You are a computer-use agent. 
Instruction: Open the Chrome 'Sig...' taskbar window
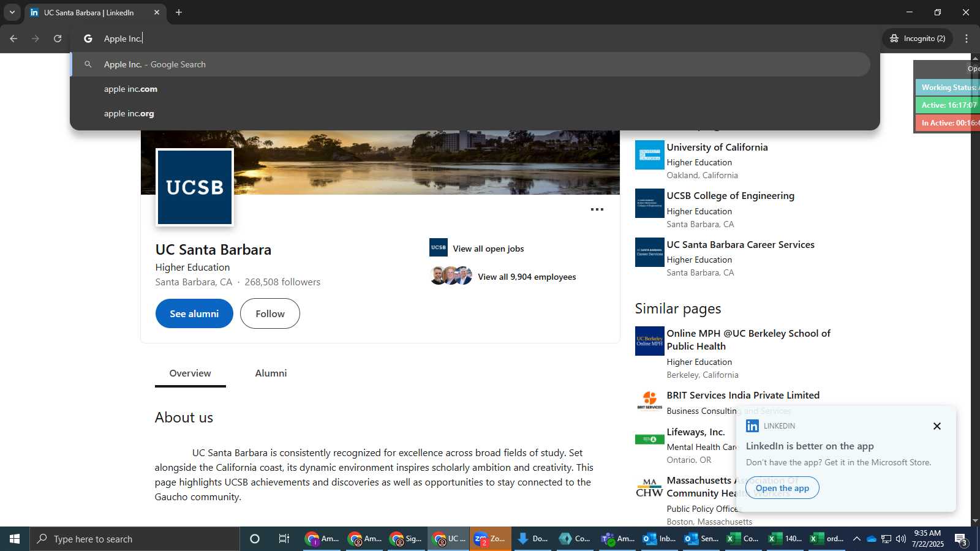click(406, 539)
